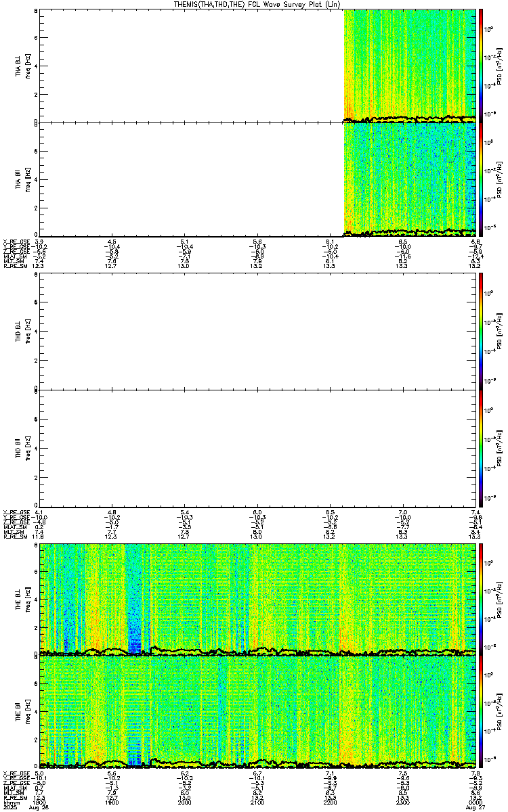Screen dimensions: 508x812
Task: Click the black trace at the bottom of THA B⊥
Action: pyautogui.click(x=409, y=118)
